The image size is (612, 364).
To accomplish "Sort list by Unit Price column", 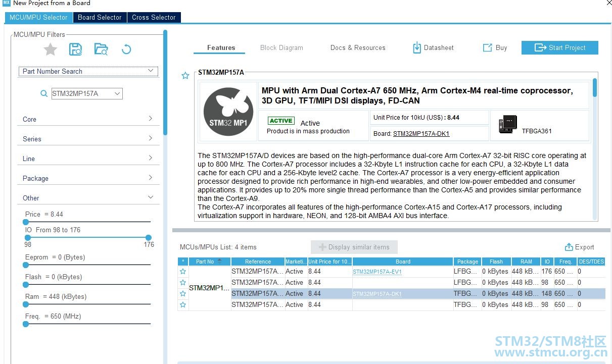I will pyautogui.click(x=329, y=262).
